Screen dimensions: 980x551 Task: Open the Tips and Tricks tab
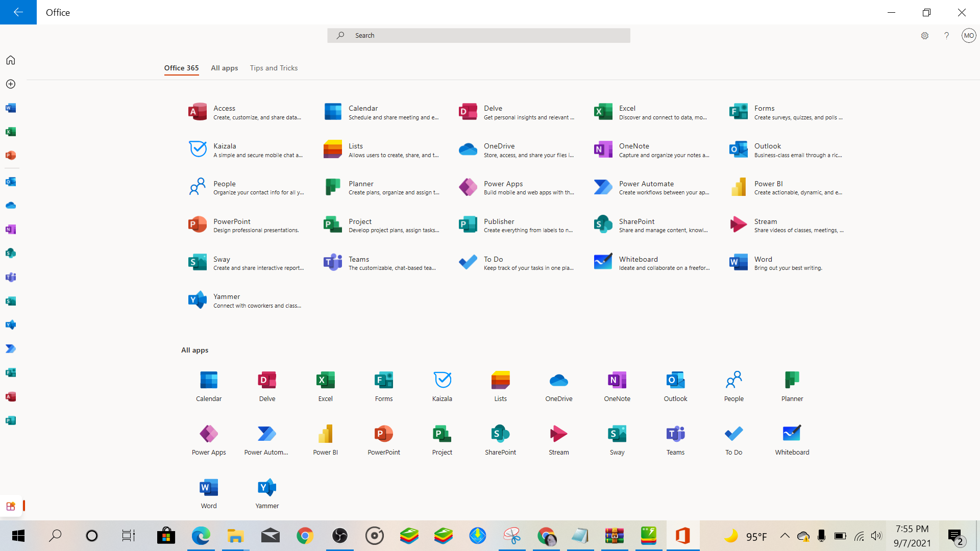click(274, 68)
